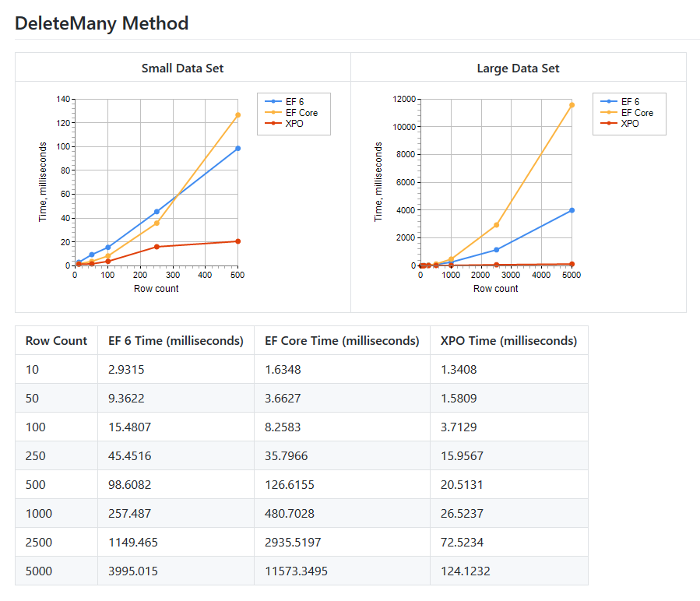Select the cell with value 126.6155
Image resolution: width=700 pixels, height=601 pixels.
[342, 484]
